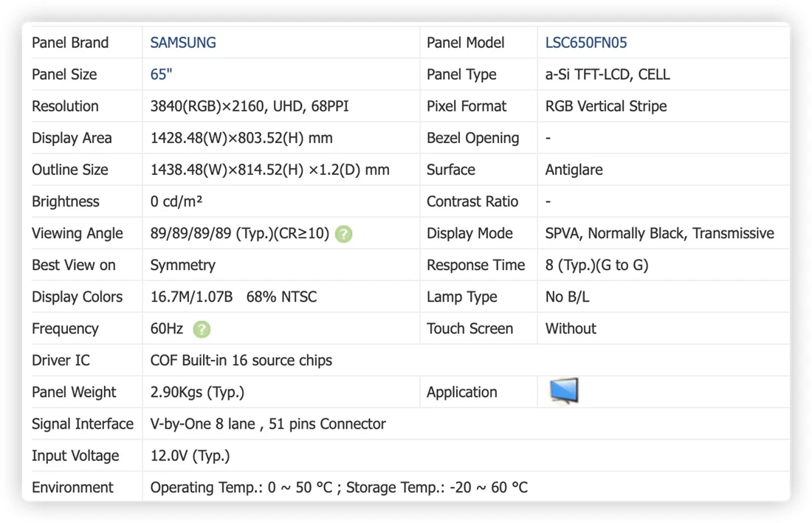Click the 'Pixel Format' label
Image resolution: width=812 pixels, height=523 pixels.
(466, 106)
